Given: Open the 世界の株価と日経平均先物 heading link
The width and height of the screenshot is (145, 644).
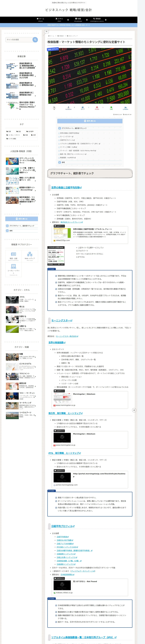Looking at the screenshot, I should tap(67, 188).
